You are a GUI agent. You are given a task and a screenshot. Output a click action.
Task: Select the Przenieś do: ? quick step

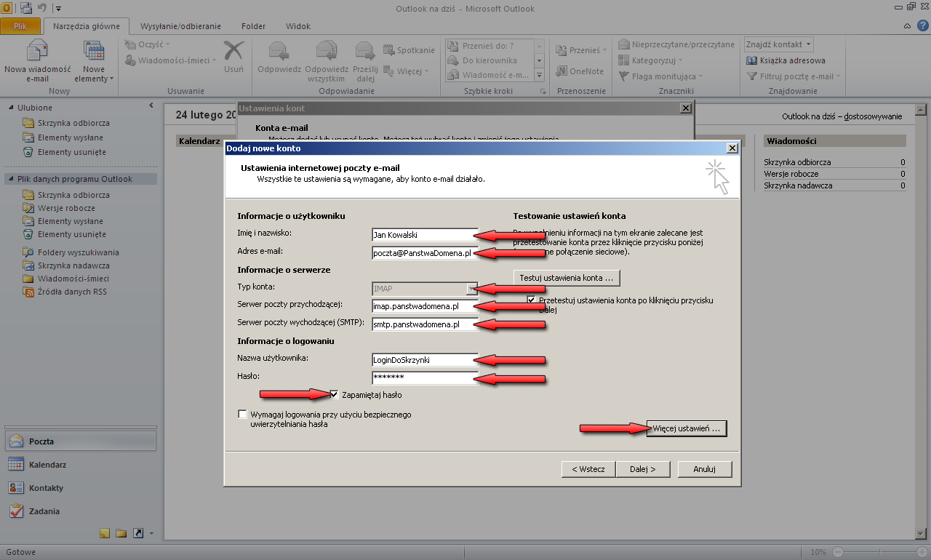(x=491, y=46)
